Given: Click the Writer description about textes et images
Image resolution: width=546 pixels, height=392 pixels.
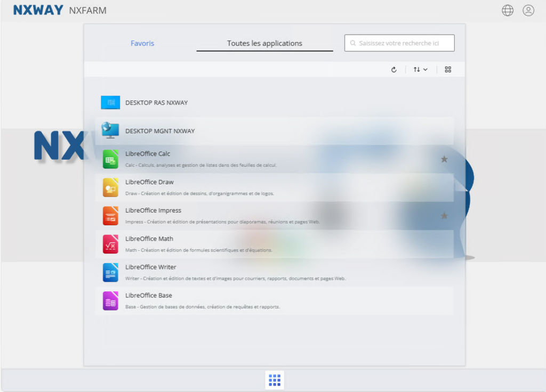Looking at the screenshot, I should 235,279.
